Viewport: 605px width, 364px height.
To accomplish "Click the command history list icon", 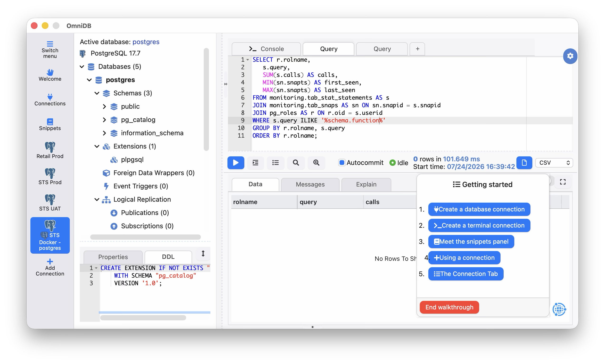I will (275, 163).
